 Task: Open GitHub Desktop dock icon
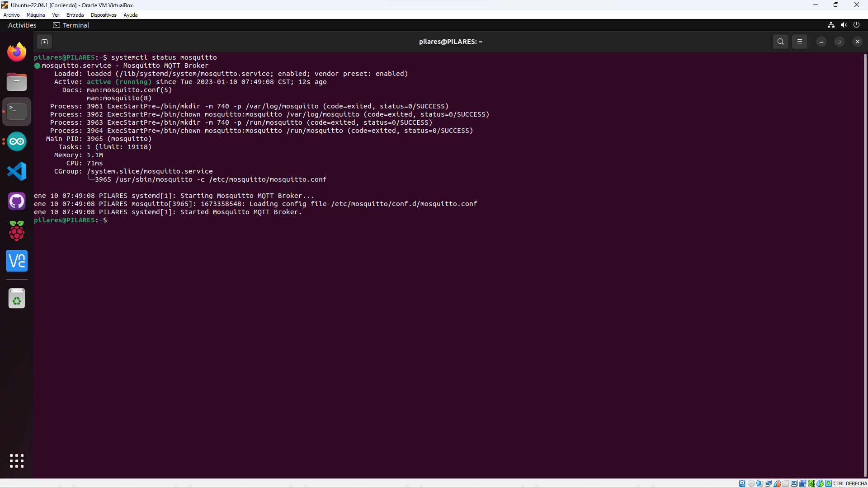coord(17,201)
